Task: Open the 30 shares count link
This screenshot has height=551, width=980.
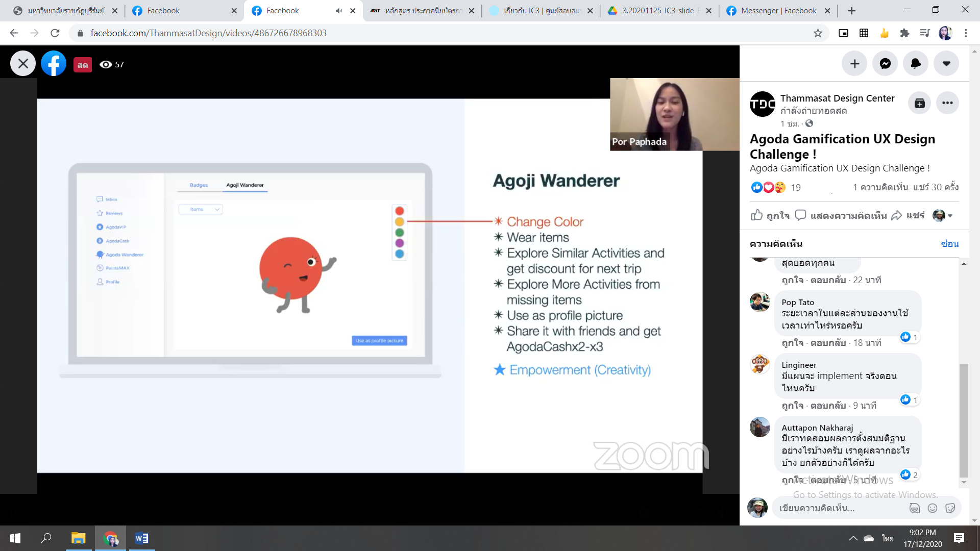Action: (936, 187)
